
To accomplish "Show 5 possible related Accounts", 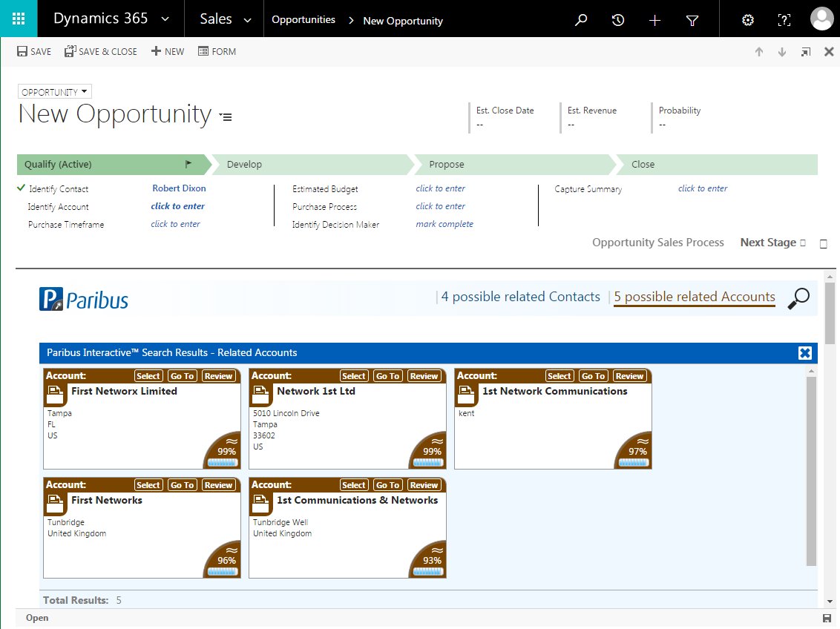I will point(695,297).
